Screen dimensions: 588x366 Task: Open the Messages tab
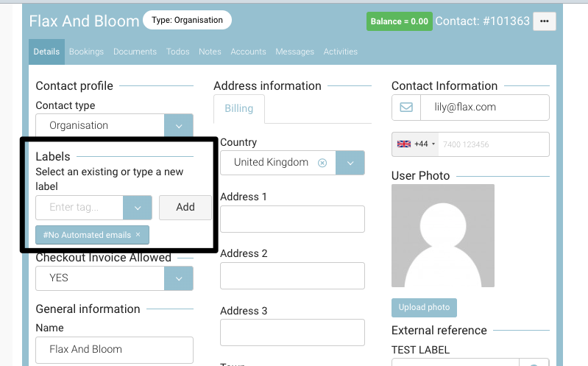tap(294, 52)
